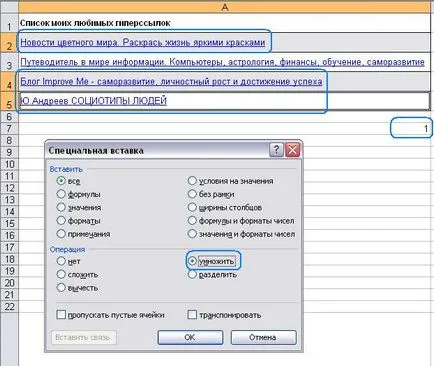The image size is (434, 366).
Task: Select the "все" paste option
Action: click(61, 181)
